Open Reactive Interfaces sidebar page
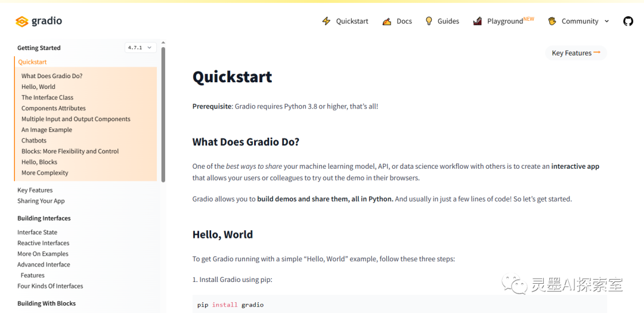This screenshot has width=644, height=313. pyautogui.click(x=43, y=243)
